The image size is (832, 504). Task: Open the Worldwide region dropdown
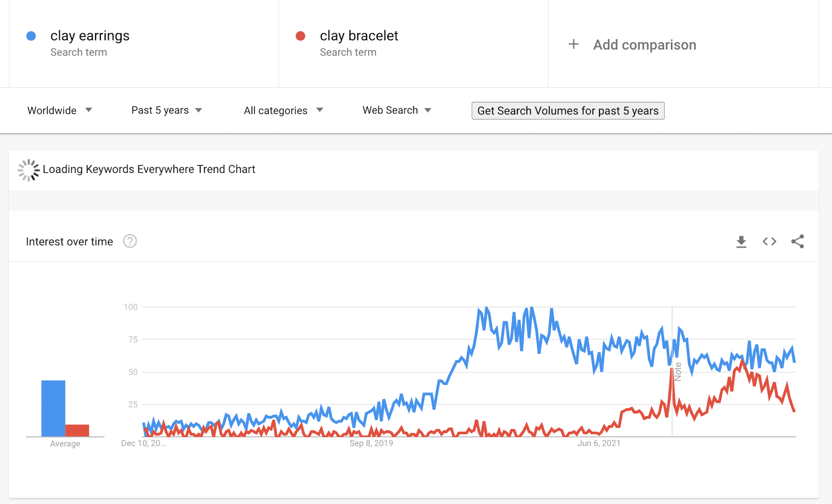[x=59, y=110]
